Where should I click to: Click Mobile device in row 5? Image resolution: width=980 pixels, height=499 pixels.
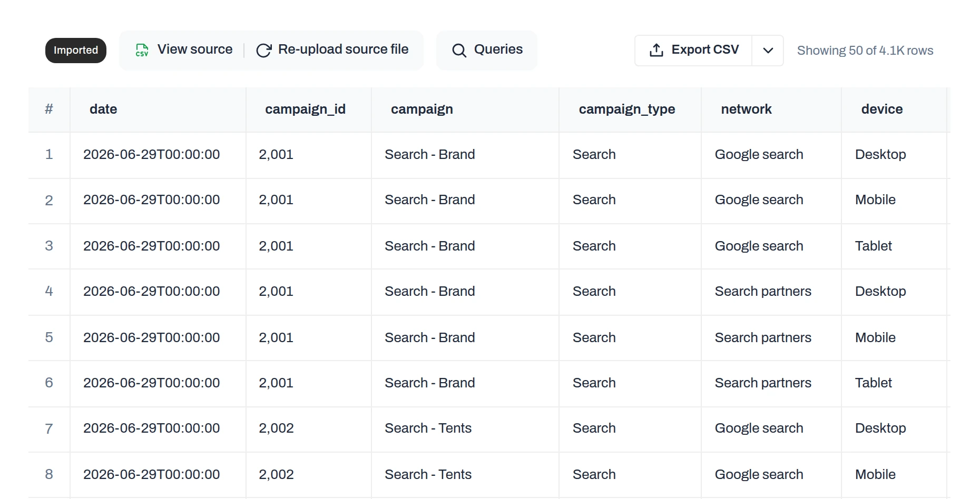pos(875,337)
